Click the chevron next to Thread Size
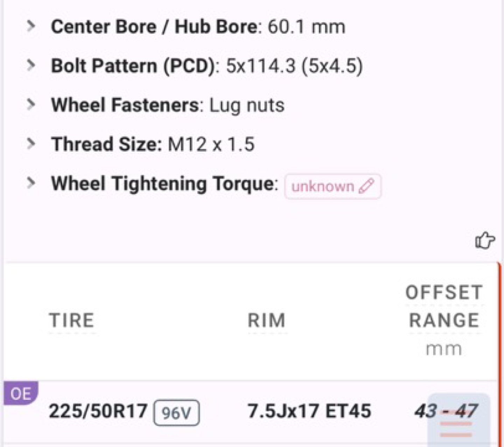 pyautogui.click(x=31, y=144)
